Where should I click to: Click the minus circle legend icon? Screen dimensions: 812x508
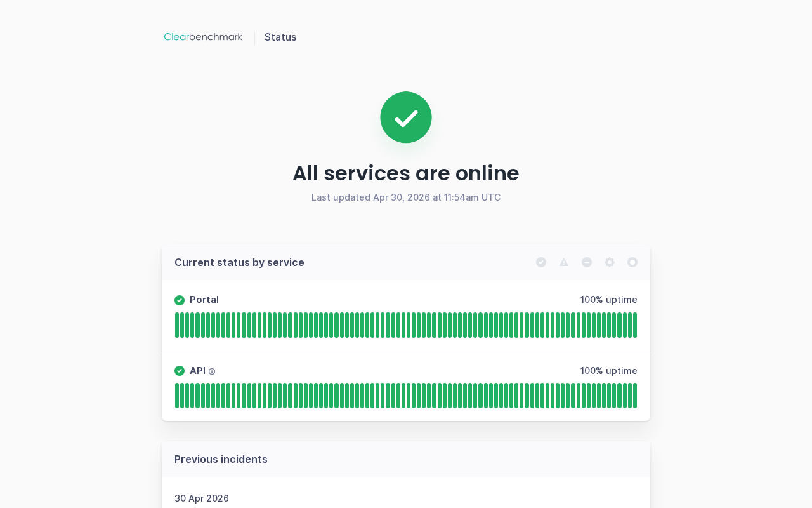(x=587, y=262)
